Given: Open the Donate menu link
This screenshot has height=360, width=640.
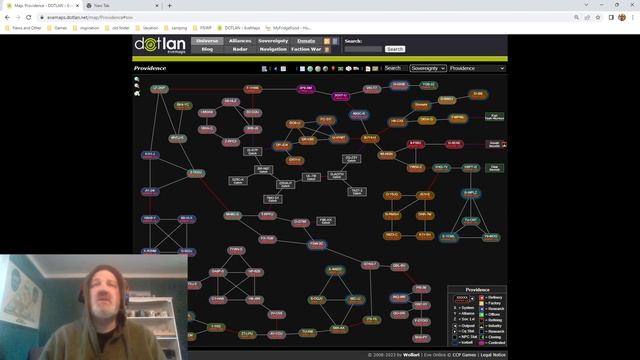Looking at the screenshot, I should [306, 41].
